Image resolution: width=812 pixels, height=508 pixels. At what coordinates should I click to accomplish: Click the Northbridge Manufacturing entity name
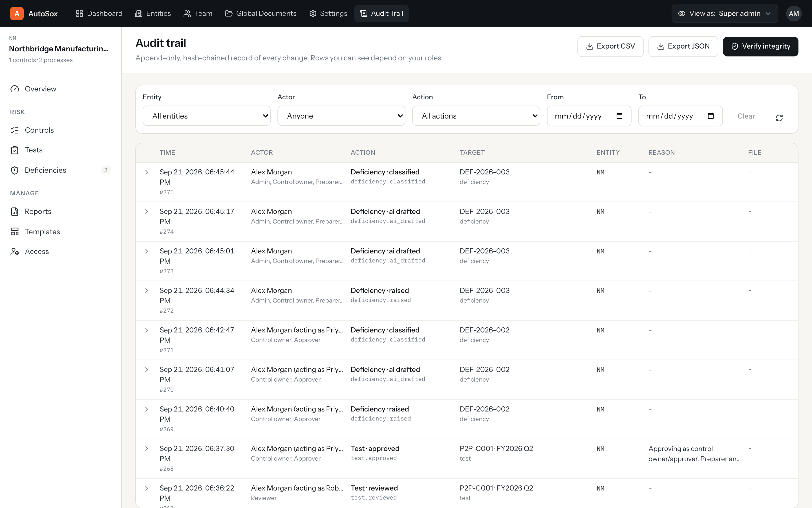click(x=59, y=49)
